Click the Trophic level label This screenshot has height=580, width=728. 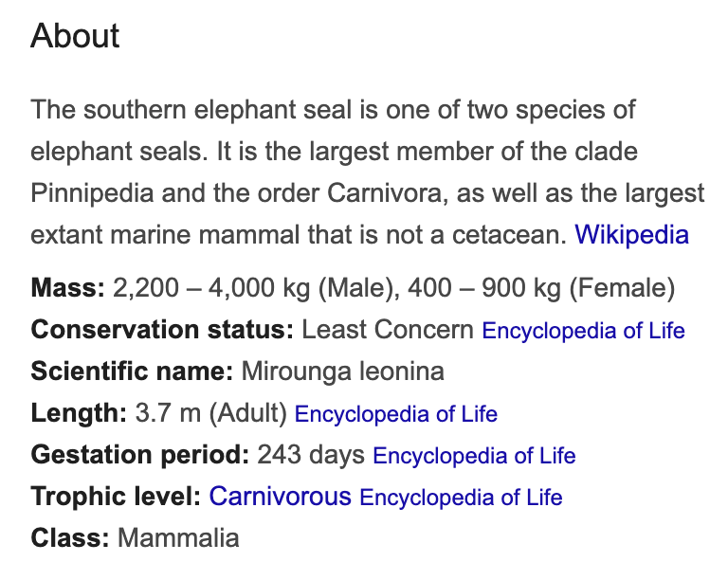(x=115, y=497)
